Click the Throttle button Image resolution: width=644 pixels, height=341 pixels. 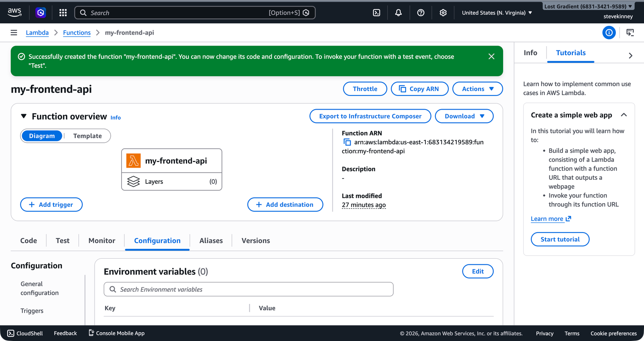(x=365, y=89)
